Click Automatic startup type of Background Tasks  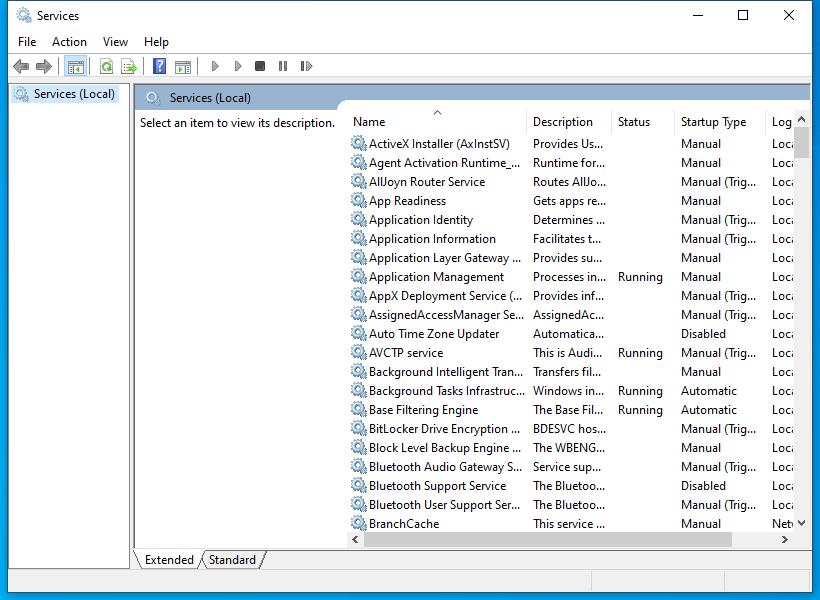(709, 391)
